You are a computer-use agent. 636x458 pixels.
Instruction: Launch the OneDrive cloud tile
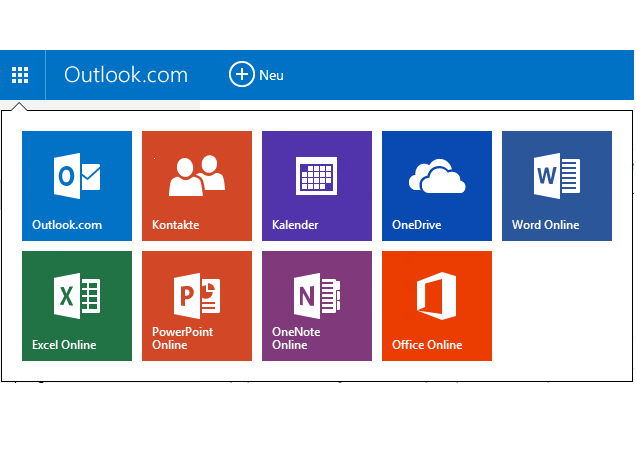[x=437, y=186]
